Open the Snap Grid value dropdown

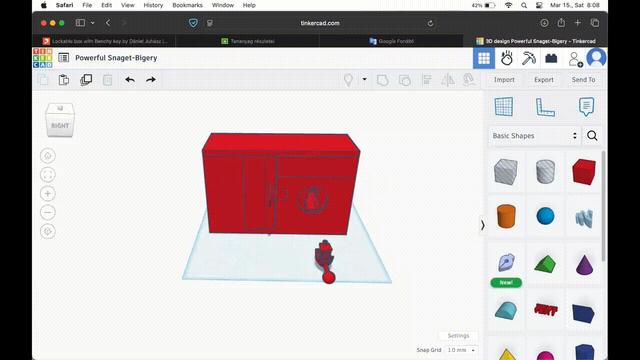pyautogui.click(x=461, y=350)
